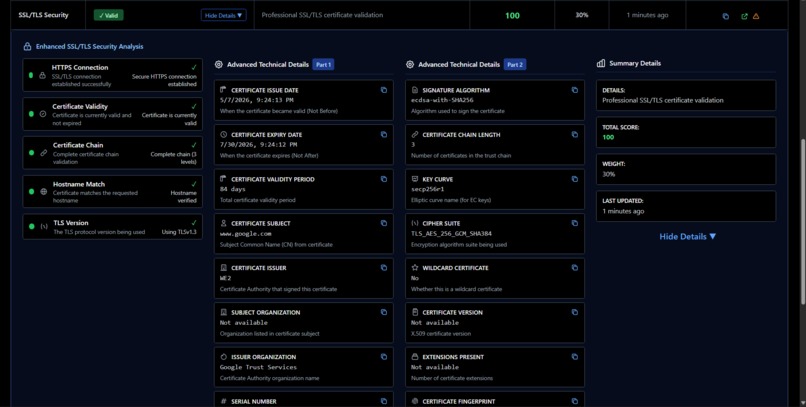Click the score '100' in the top row

tap(512, 15)
